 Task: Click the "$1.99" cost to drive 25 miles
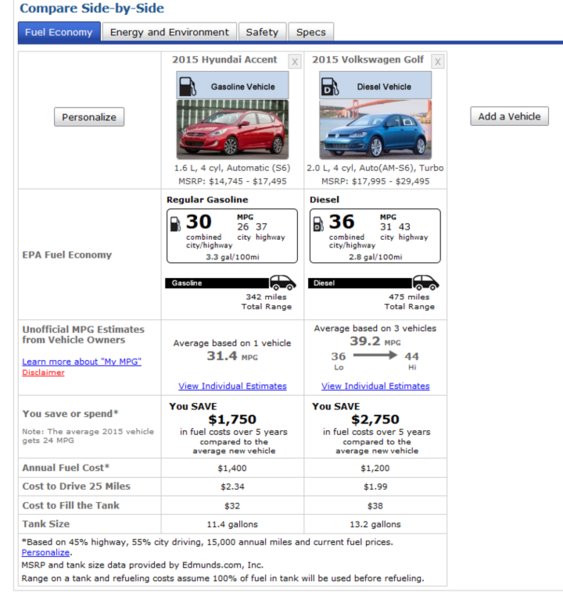[x=375, y=487]
